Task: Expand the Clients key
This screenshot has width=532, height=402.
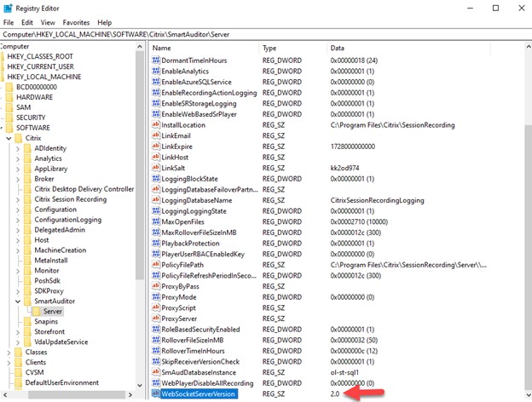Action: [9, 362]
